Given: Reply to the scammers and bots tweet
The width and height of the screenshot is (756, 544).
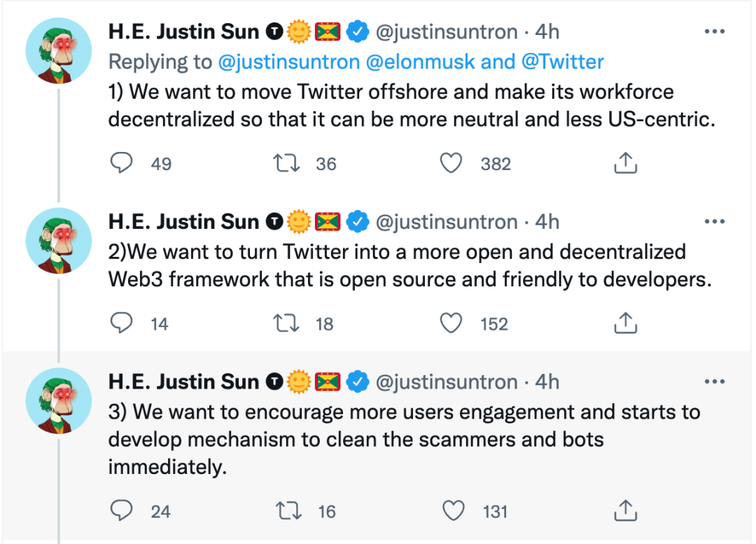Looking at the screenshot, I should (122, 511).
